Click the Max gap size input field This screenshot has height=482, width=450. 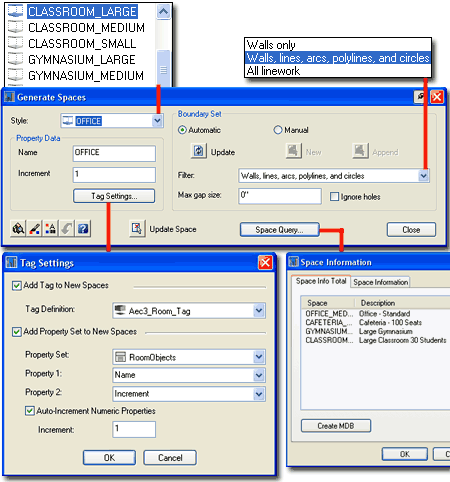point(280,196)
